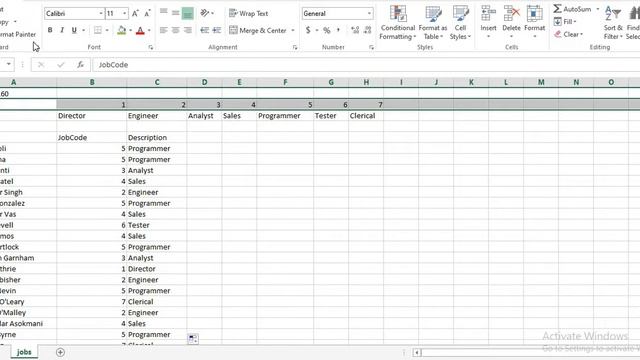Increase the indent
640x360 pixels.
tap(217, 30)
